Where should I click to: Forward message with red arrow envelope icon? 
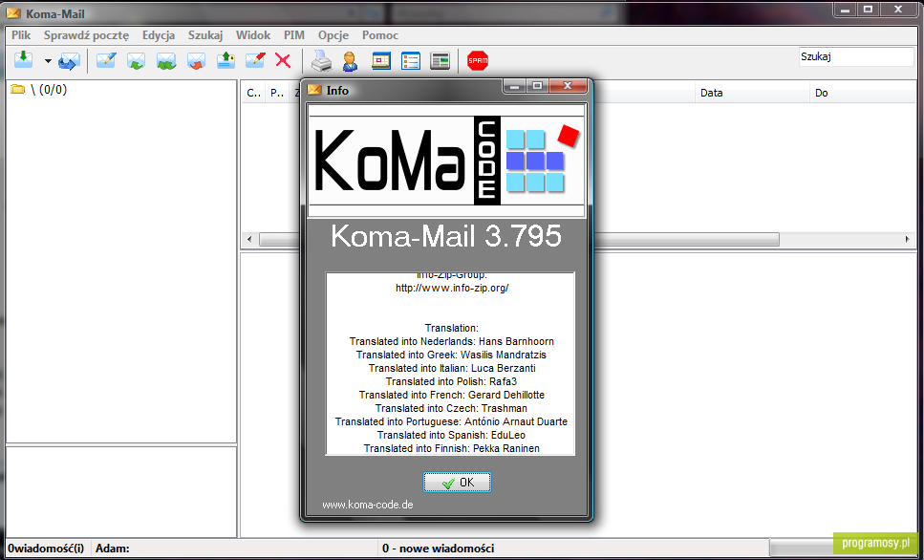(196, 61)
